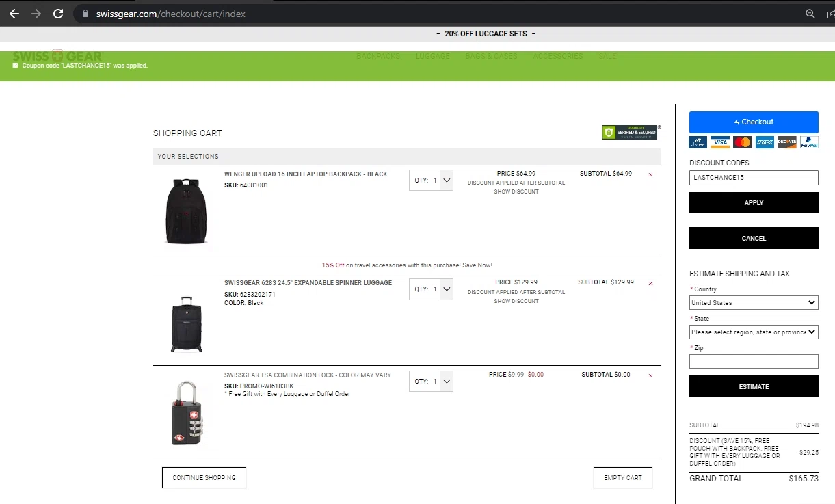Viewport: 835px width, 504px height.
Task: Open the Sale menu
Action: click(607, 56)
